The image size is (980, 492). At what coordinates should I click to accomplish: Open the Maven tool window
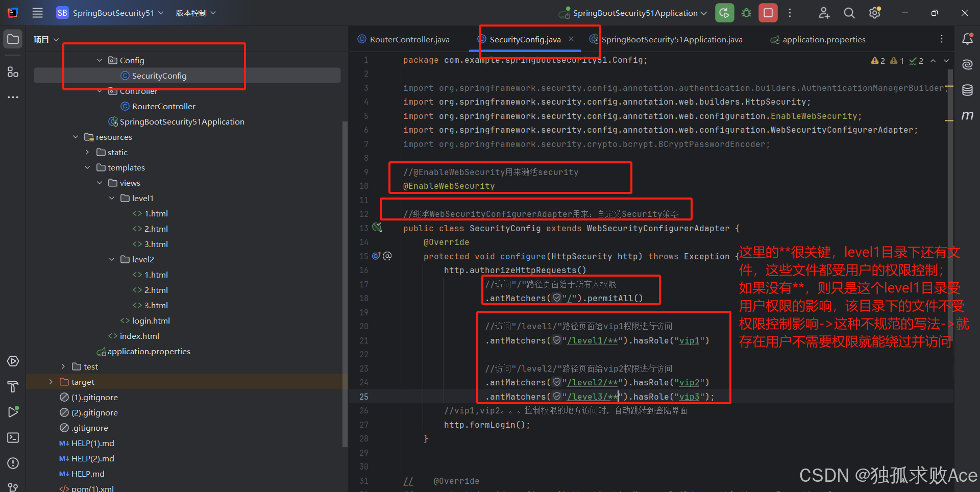coord(967,115)
